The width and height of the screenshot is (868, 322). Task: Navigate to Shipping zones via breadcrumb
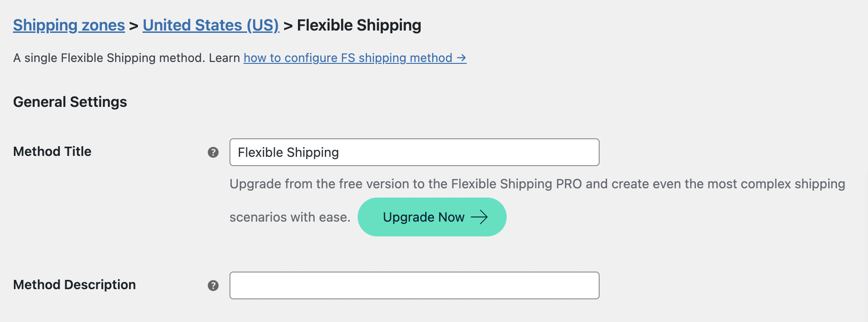click(68, 25)
